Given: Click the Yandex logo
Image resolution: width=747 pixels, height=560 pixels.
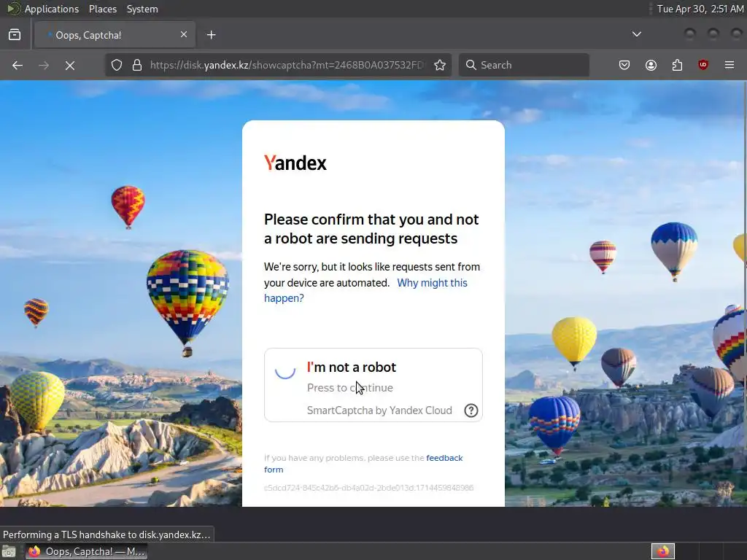Looking at the screenshot, I should 295,163.
